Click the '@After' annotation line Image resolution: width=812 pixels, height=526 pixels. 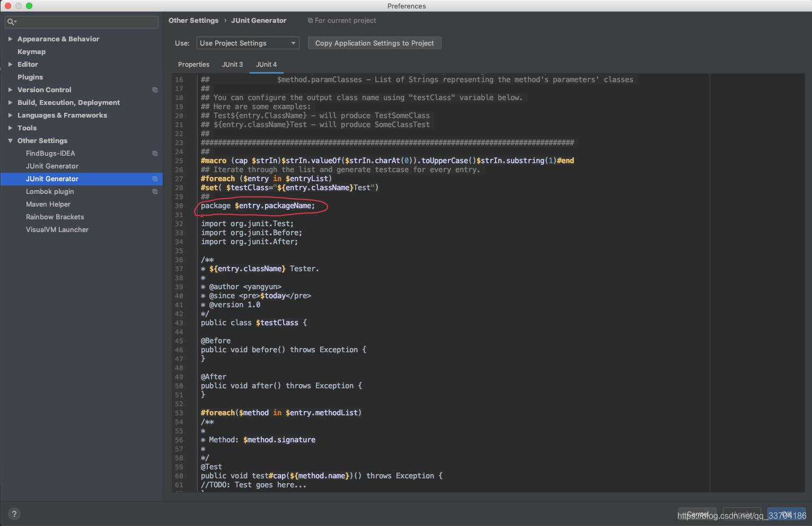214,377
